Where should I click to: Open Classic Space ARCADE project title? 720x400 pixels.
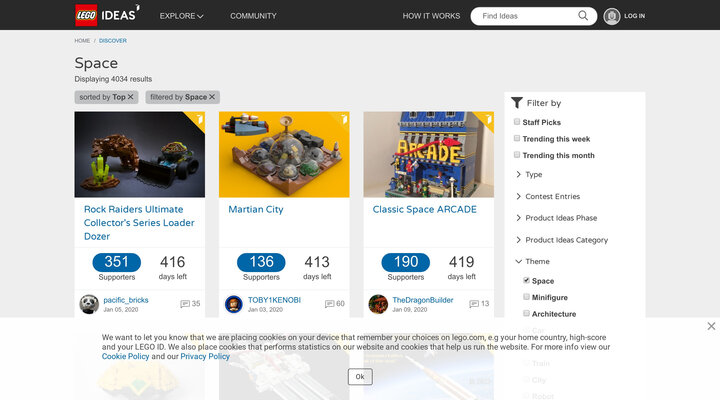coord(425,209)
